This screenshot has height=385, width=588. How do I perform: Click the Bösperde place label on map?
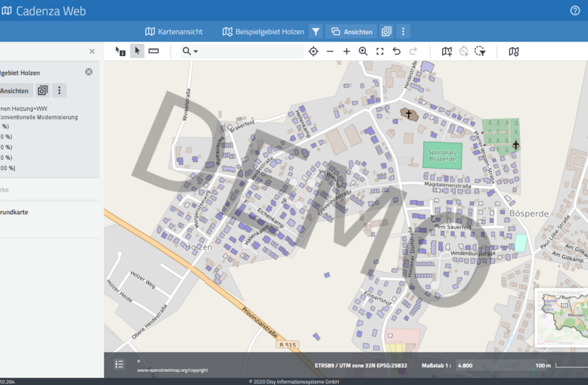(528, 214)
